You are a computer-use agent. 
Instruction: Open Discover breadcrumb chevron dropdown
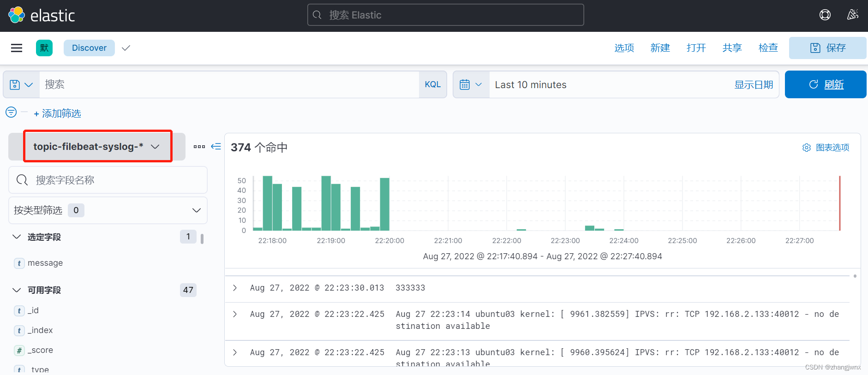coord(126,48)
